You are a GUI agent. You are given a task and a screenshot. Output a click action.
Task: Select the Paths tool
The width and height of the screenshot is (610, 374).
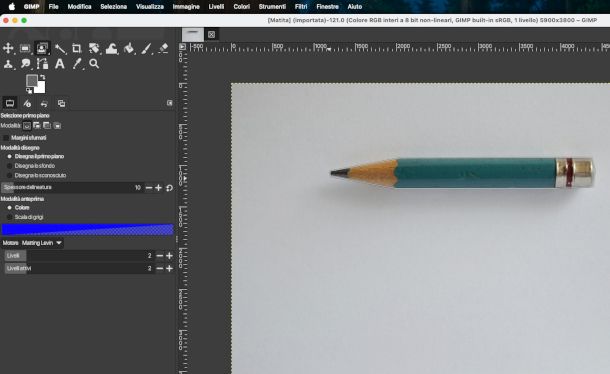tap(42, 64)
